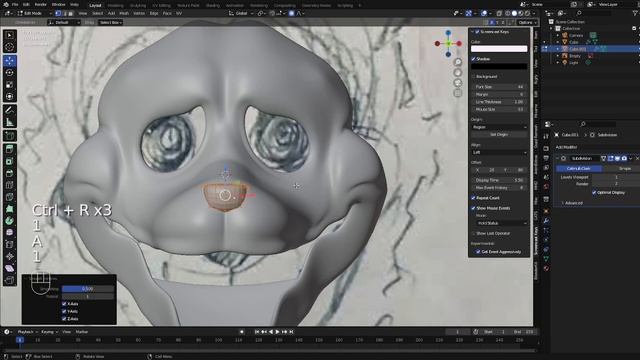Screen dimensions: 640x360
Task: Select the Annotate pencil tool
Action: point(9,110)
